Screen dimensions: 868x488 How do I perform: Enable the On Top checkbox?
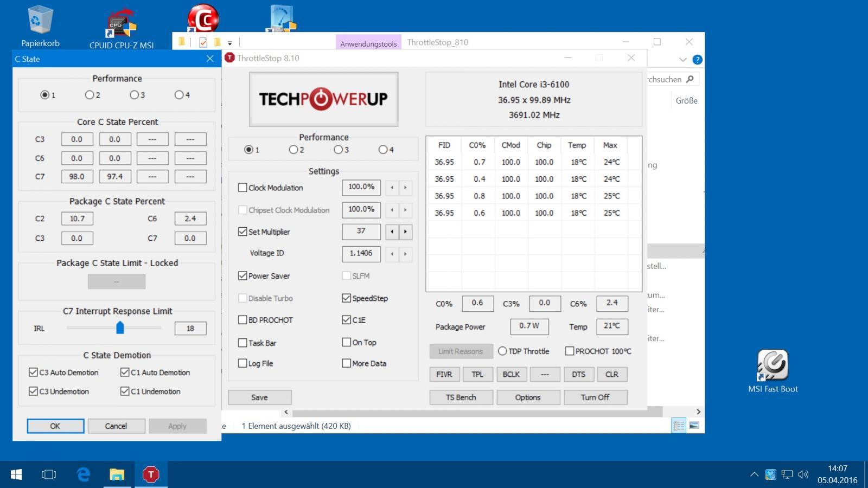[346, 342]
